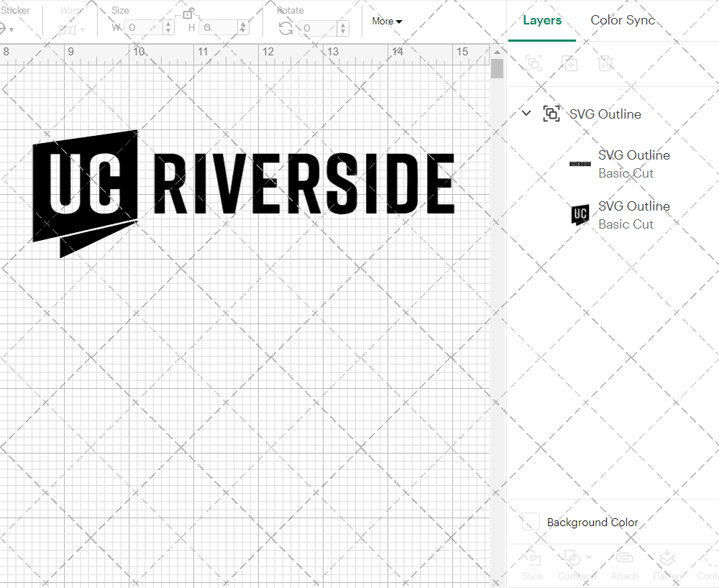719x588 pixels.
Task: Toggle the height auto-adjust bolt icon
Action: 243,27
